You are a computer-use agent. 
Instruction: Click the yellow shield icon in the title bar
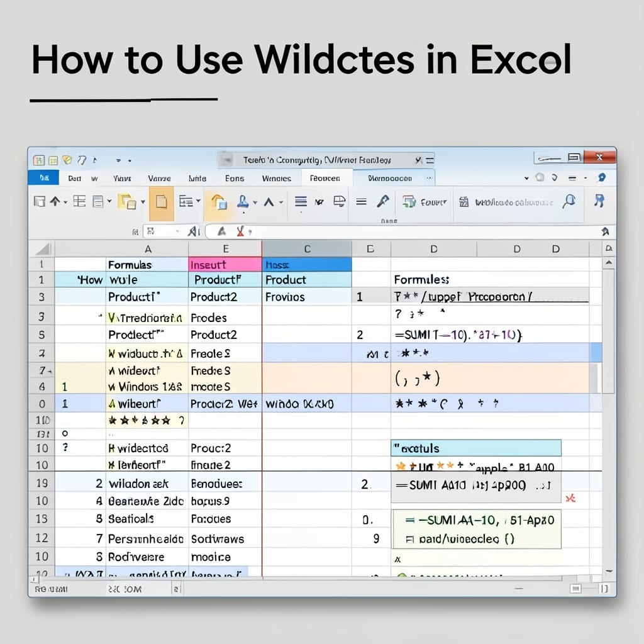tap(67, 160)
